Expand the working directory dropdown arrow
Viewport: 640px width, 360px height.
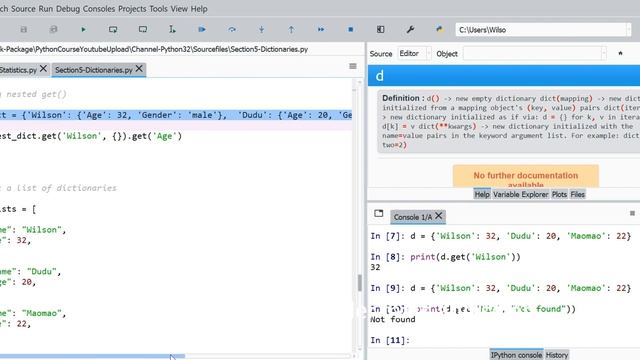pos(629,29)
